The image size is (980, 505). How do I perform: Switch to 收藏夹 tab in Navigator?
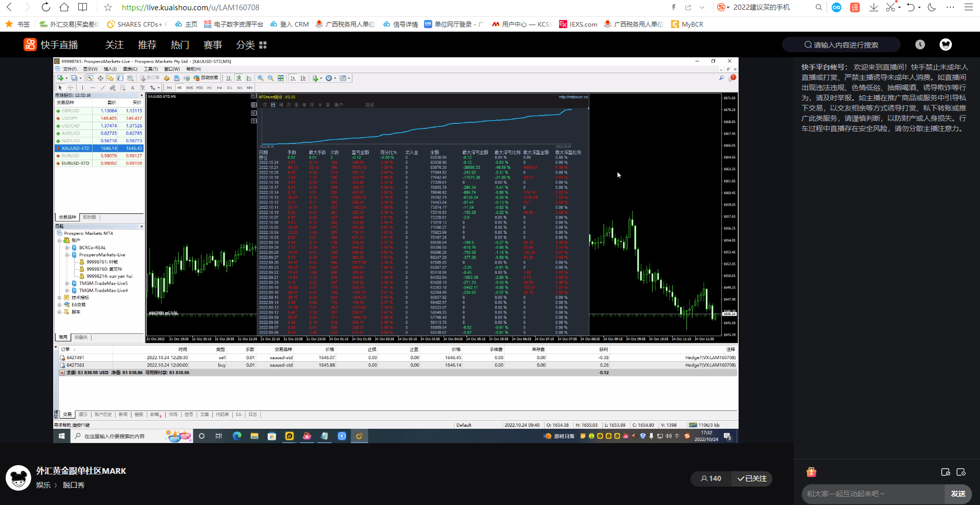click(81, 337)
